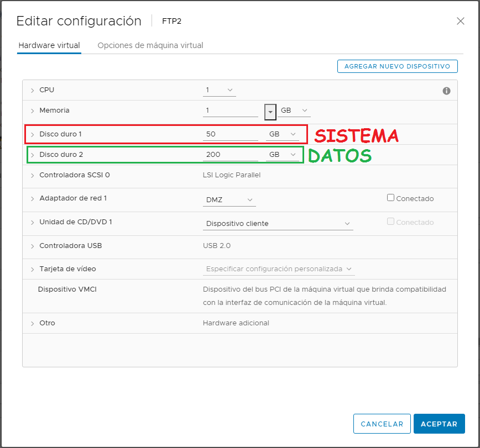Enable Conectado for Adaptador de red 1
This screenshot has width=480, height=448.
(x=390, y=197)
